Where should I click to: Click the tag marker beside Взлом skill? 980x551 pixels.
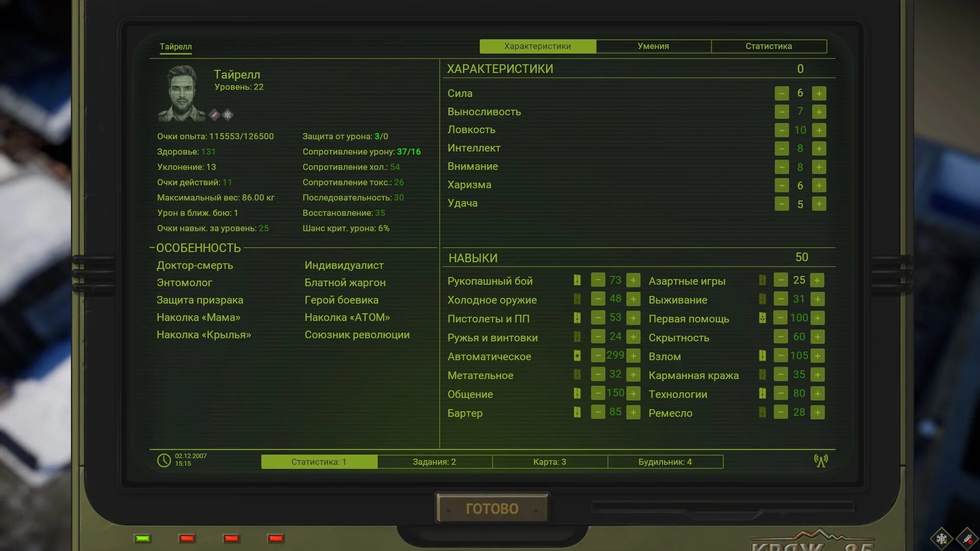point(762,356)
